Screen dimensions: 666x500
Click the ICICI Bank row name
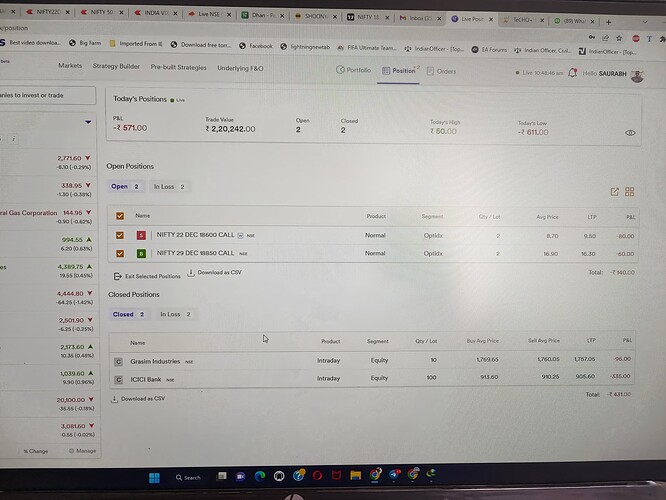coord(146,379)
